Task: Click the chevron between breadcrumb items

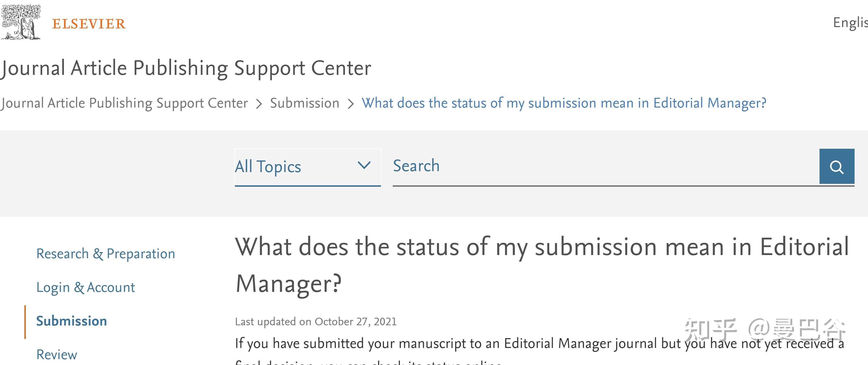Action: click(x=259, y=103)
